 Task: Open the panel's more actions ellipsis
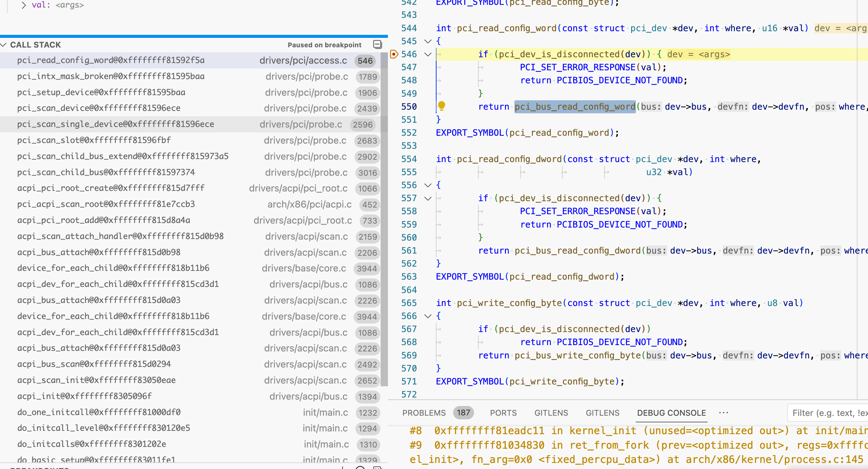click(x=723, y=412)
